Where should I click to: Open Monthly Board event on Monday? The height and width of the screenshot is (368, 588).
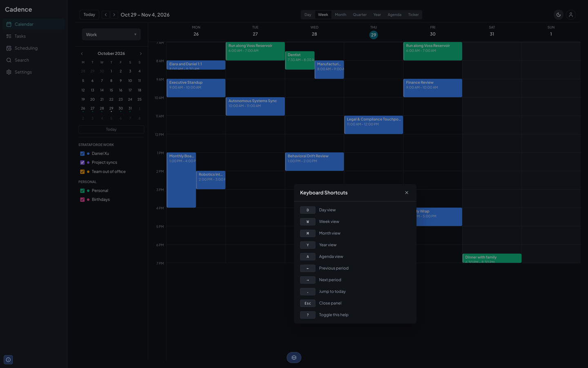[181, 180]
